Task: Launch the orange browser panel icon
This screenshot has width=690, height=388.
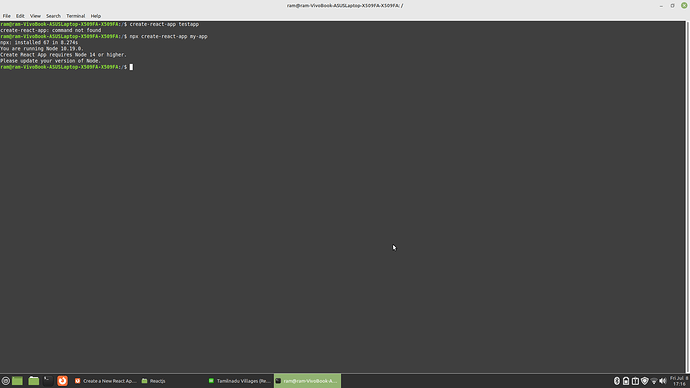Action: click(62, 381)
